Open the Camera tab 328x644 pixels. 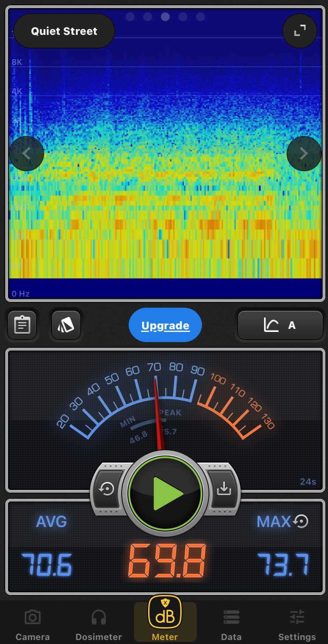point(33,625)
